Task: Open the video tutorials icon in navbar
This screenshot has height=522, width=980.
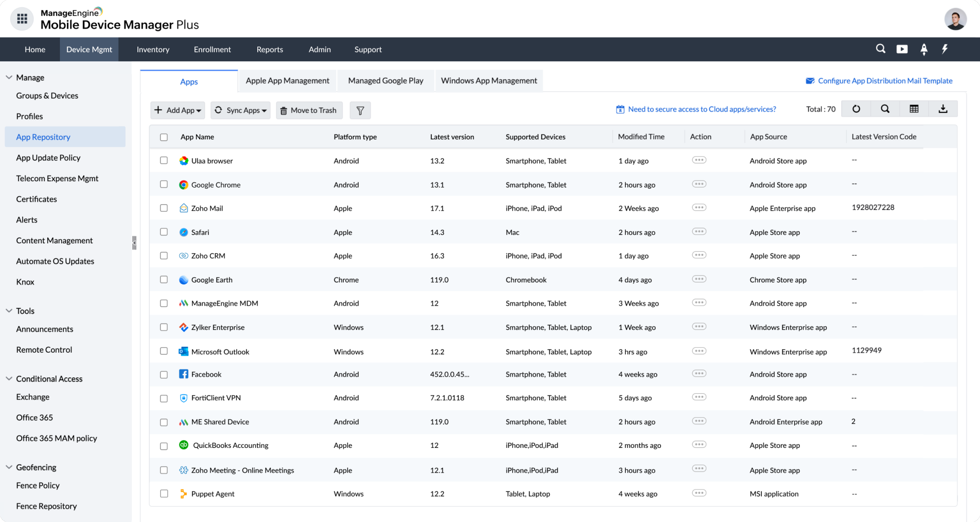Action: [x=902, y=49]
